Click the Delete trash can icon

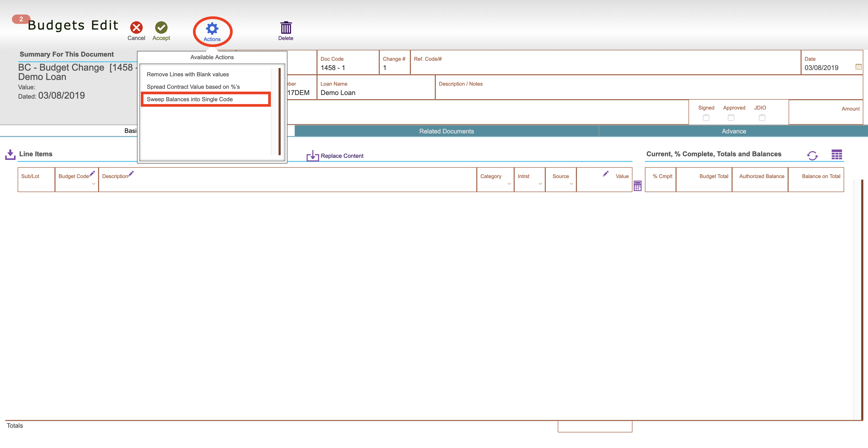point(286,27)
